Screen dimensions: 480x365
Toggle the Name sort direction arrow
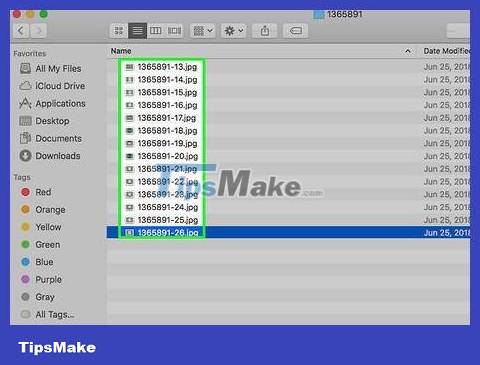(x=408, y=51)
